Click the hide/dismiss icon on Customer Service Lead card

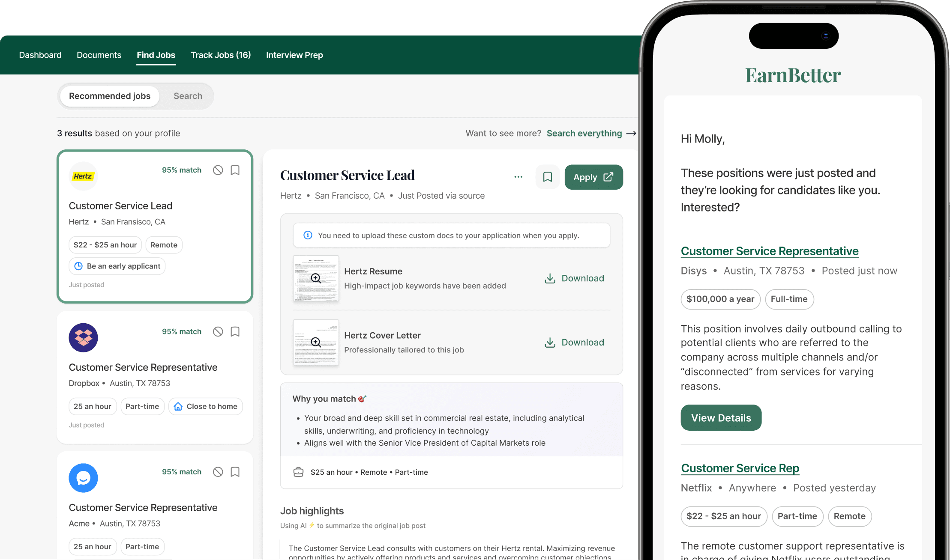tap(218, 170)
